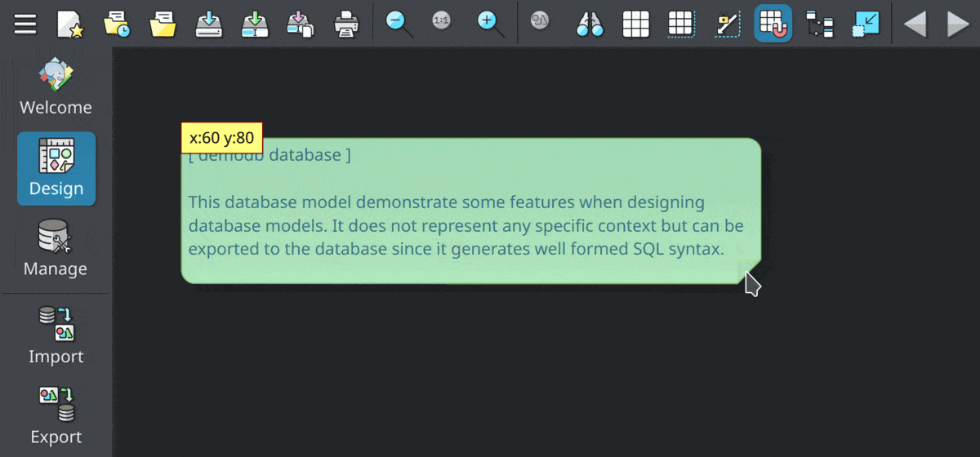This screenshot has width=980, height=457.
Task: Save the current model
Action: point(209,24)
